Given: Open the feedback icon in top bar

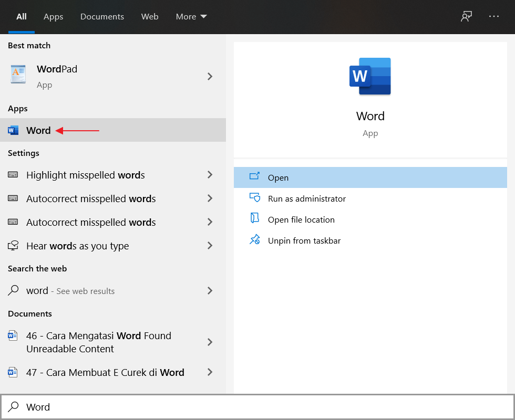Looking at the screenshot, I should 466,16.
